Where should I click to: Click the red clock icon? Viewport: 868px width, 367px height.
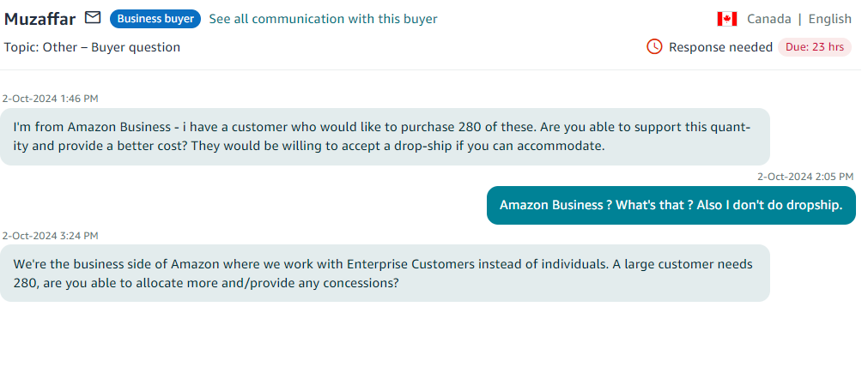pyautogui.click(x=654, y=47)
